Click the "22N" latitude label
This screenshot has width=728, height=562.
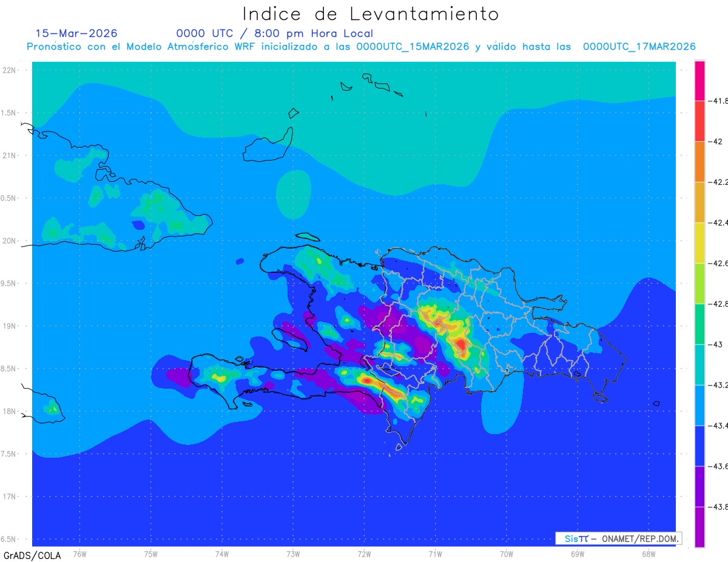[10, 70]
